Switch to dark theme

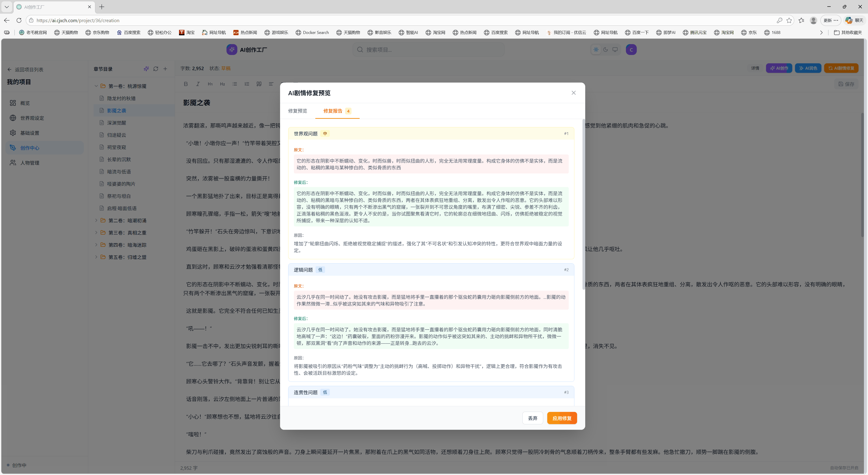coord(606,50)
